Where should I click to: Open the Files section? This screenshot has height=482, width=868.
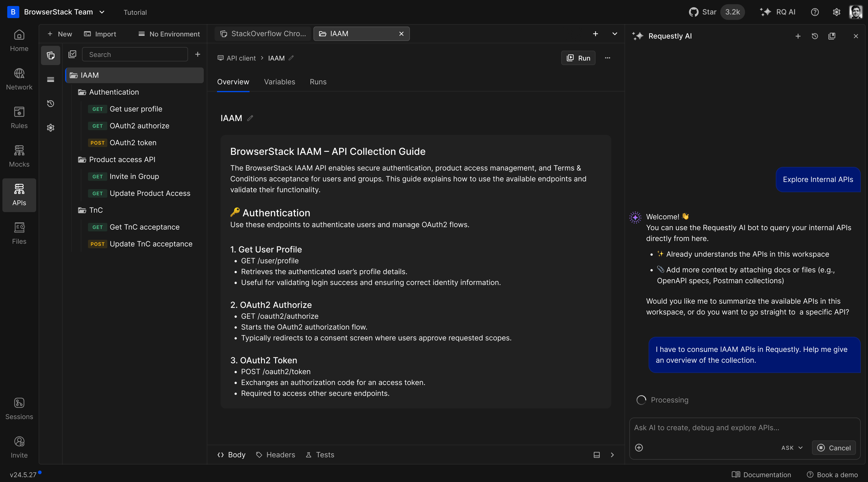[x=19, y=233]
